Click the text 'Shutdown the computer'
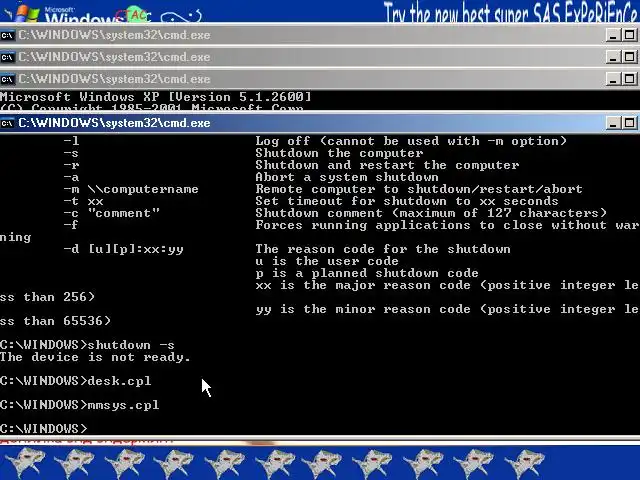 [340, 153]
